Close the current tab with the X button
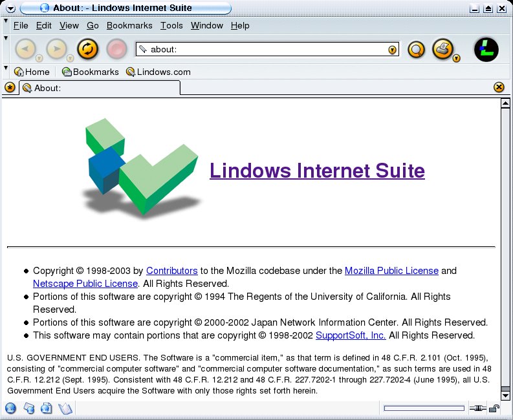The height and width of the screenshot is (420, 513). point(499,87)
